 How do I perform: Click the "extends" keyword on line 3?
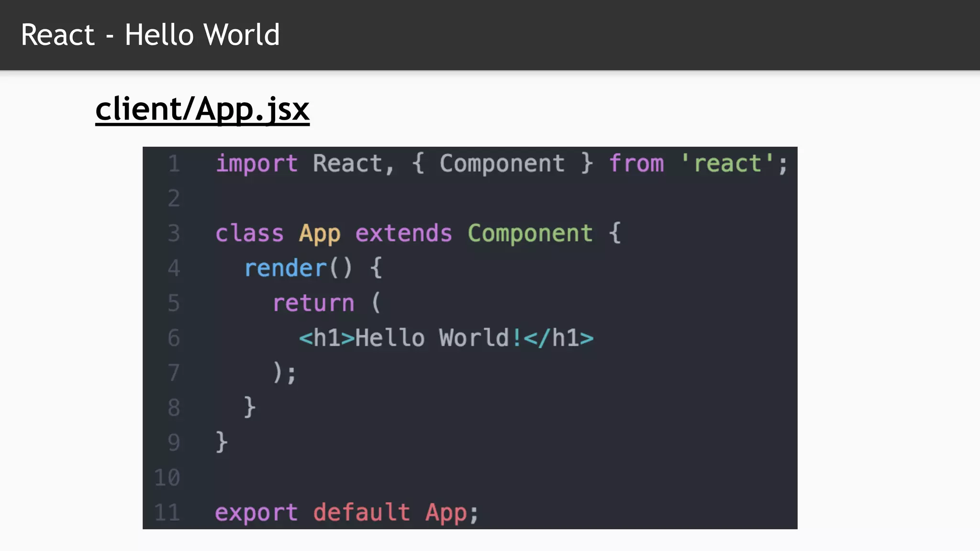(403, 233)
